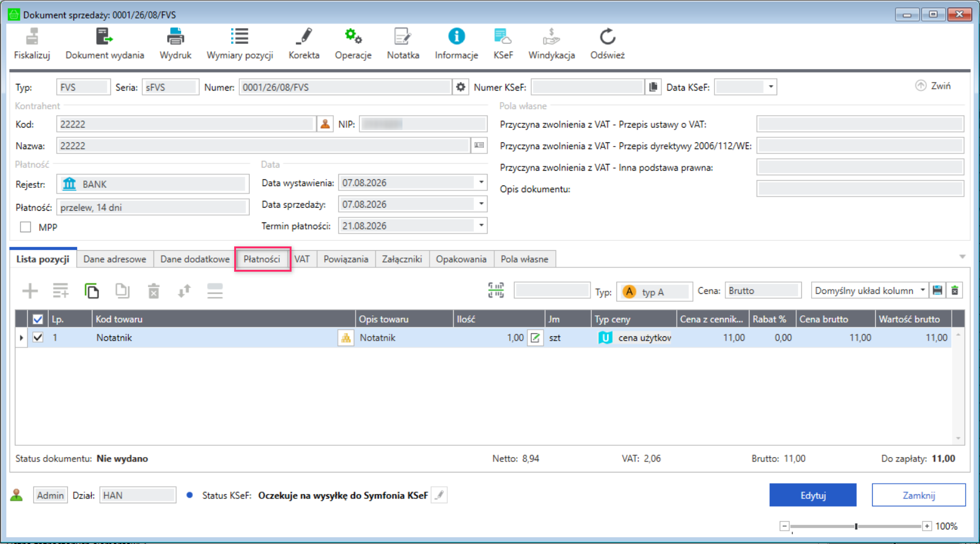Open the Typ selector showing typ A

click(x=654, y=291)
